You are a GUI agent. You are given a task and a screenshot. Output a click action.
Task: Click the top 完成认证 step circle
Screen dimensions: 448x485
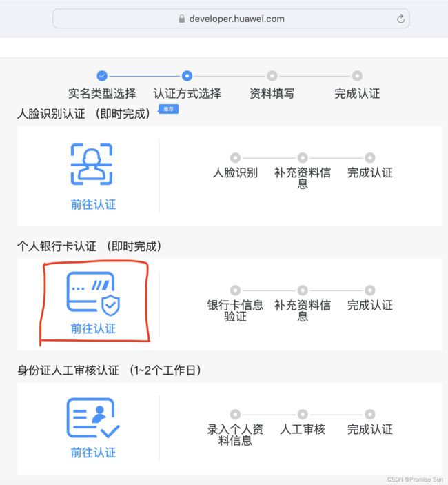tap(357, 76)
